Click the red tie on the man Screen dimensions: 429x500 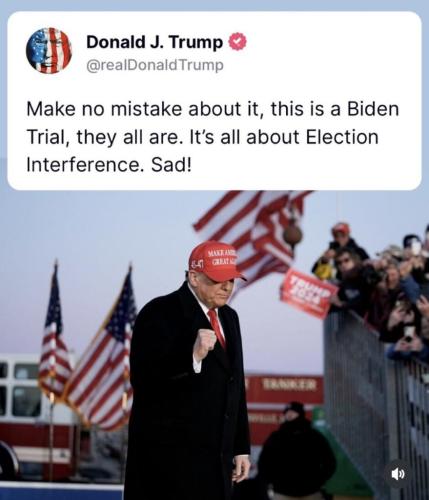[x=217, y=328]
